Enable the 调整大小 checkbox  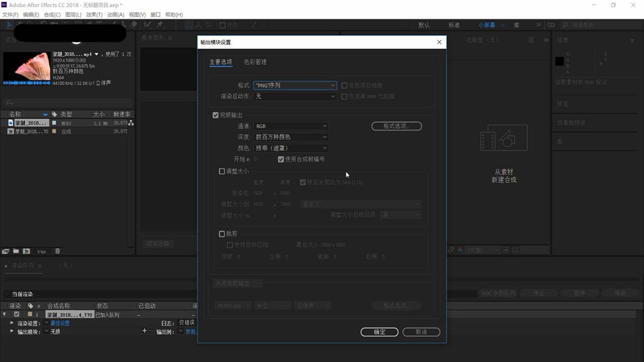click(222, 171)
